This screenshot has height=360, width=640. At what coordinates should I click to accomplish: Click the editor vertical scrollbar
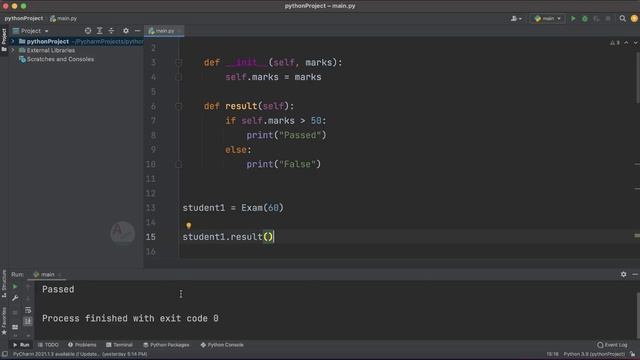coord(637,78)
